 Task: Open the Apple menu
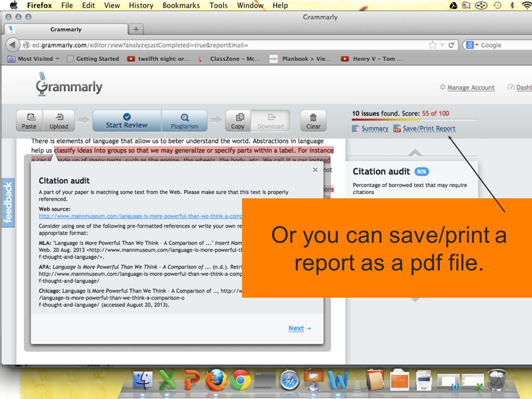[14, 5]
